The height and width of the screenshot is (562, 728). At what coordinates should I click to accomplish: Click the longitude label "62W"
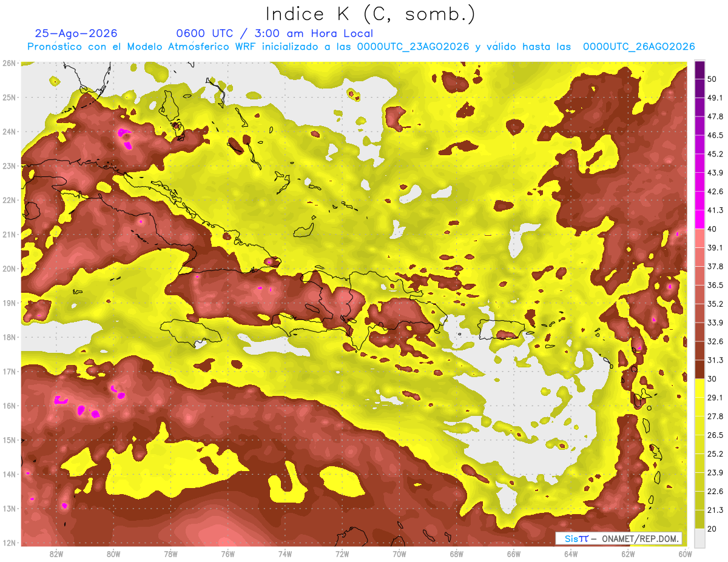click(x=628, y=554)
